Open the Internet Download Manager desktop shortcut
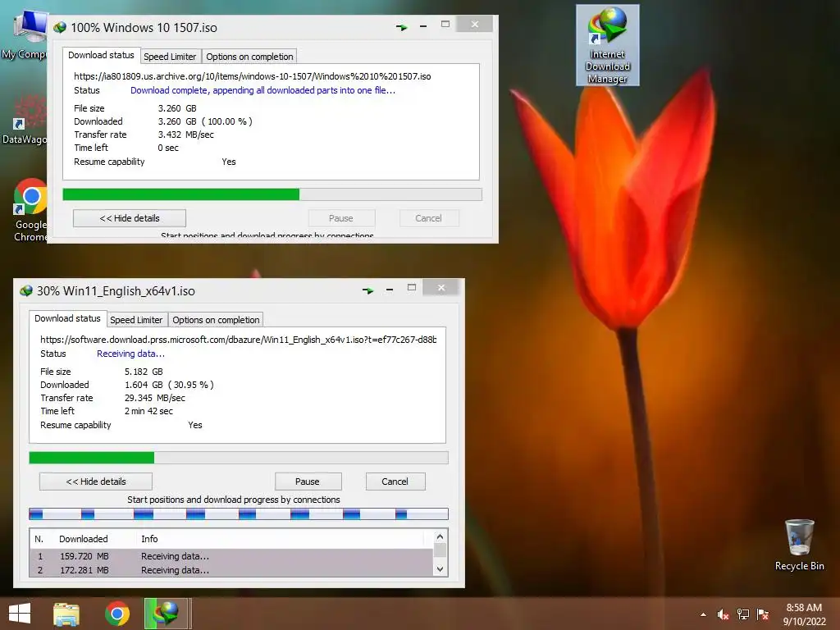 click(608, 45)
